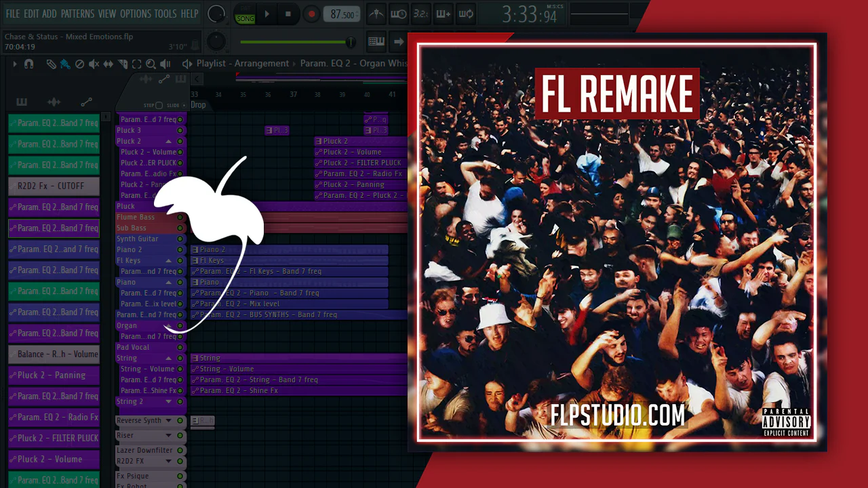Select the Zoom magnifier tool
The height and width of the screenshot is (488, 868).
click(151, 64)
